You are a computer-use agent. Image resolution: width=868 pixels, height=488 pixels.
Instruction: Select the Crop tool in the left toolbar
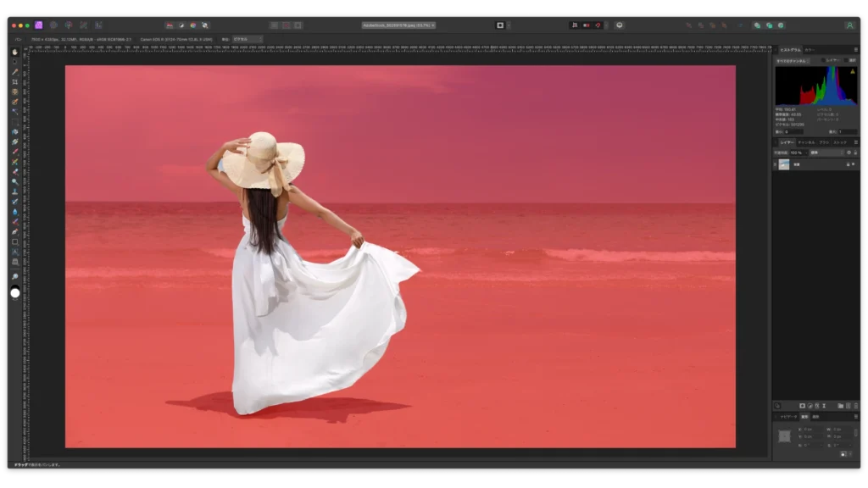(x=15, y=81)
